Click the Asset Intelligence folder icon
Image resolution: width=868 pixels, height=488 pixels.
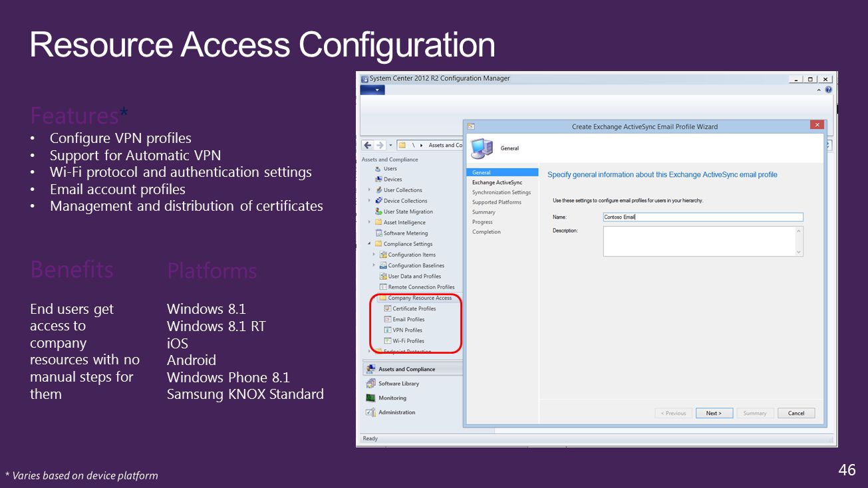(x=378, y=223)
